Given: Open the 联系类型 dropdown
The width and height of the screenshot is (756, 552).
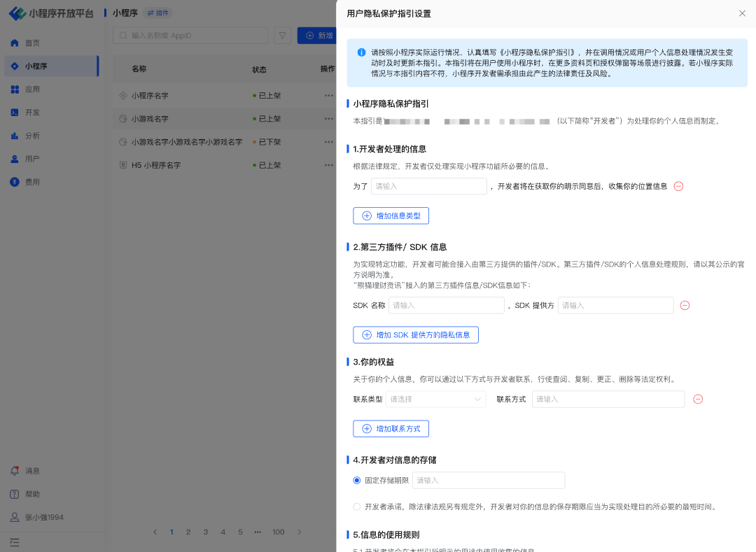Looking at the screenshot, I should pyautogui.click(x=436, y=399).
